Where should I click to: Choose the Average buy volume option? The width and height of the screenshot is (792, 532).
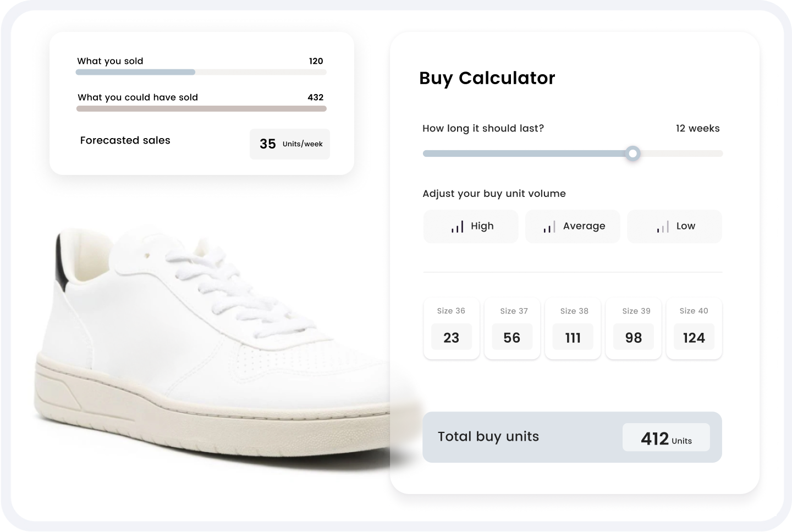tap(573, 226)
